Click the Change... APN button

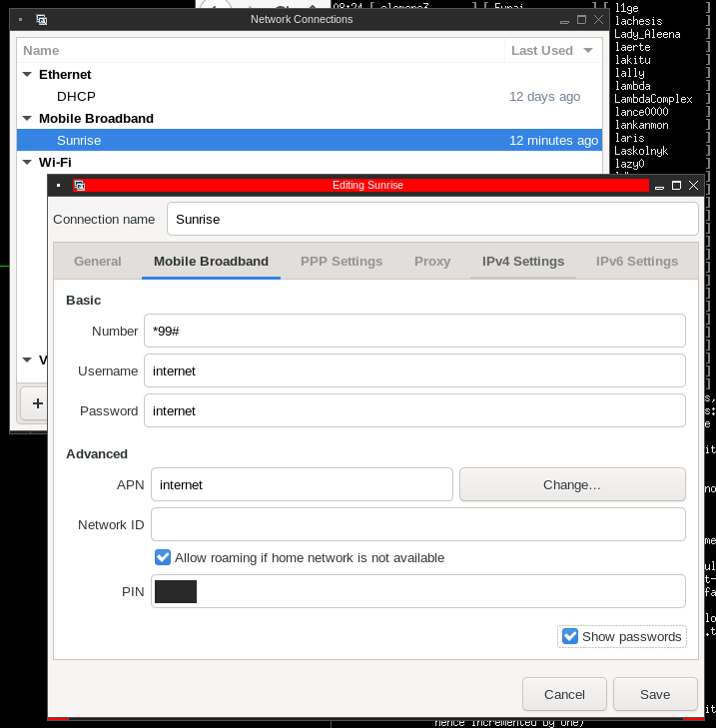coord(572,484)
